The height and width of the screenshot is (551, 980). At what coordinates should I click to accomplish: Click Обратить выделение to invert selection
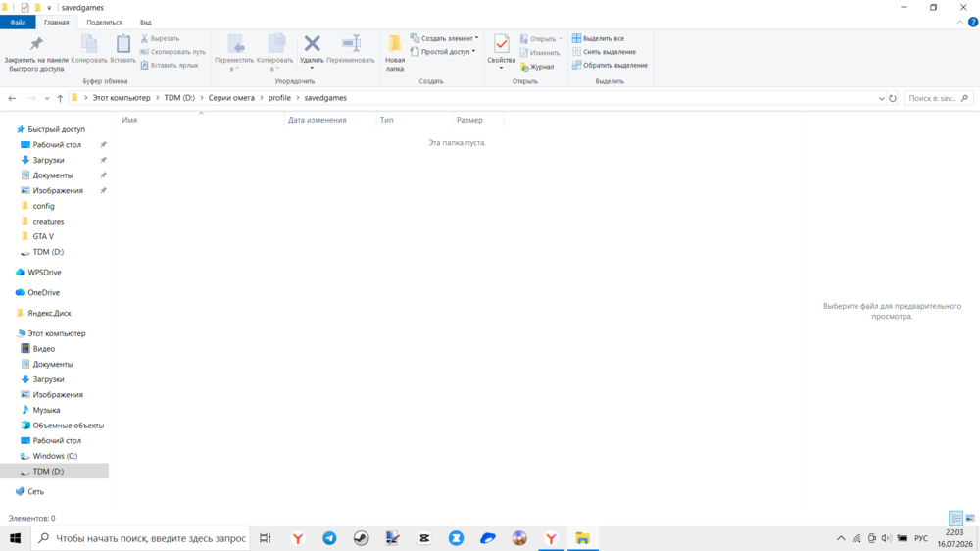[x=610, y=65]
